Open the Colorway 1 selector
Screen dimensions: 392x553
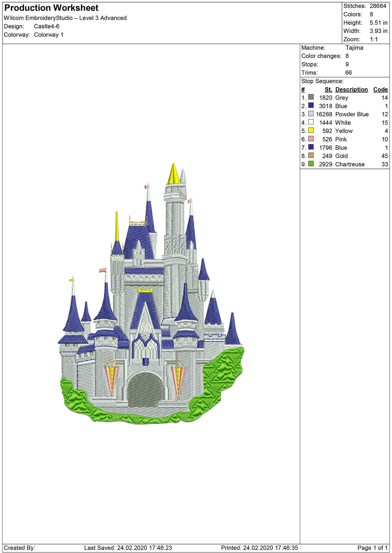(x=48, y=35)
